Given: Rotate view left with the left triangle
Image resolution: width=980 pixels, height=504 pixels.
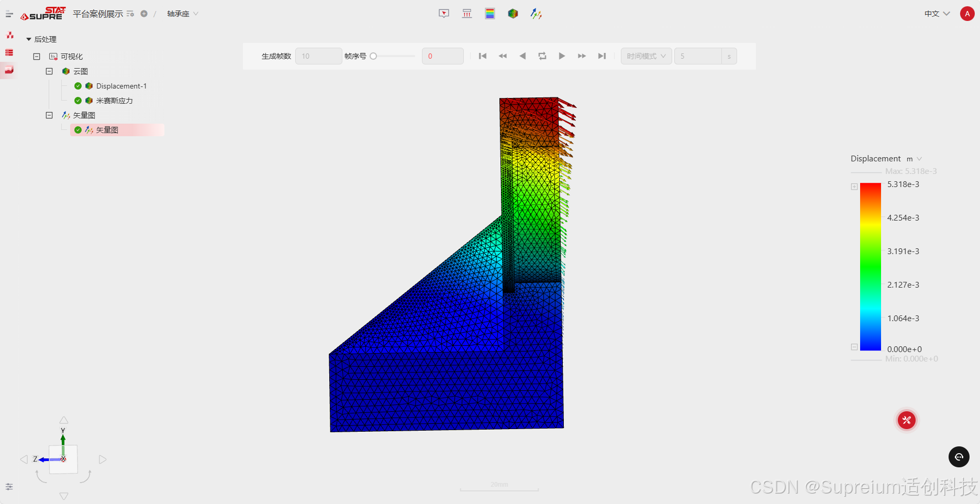Looking at the screenshot, I should (24, 459).
